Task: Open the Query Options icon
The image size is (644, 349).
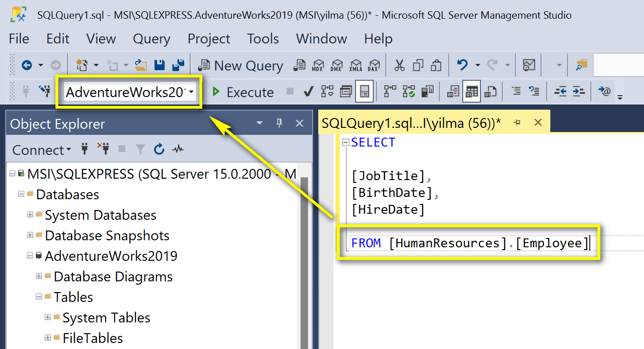Action: point(346,91)
